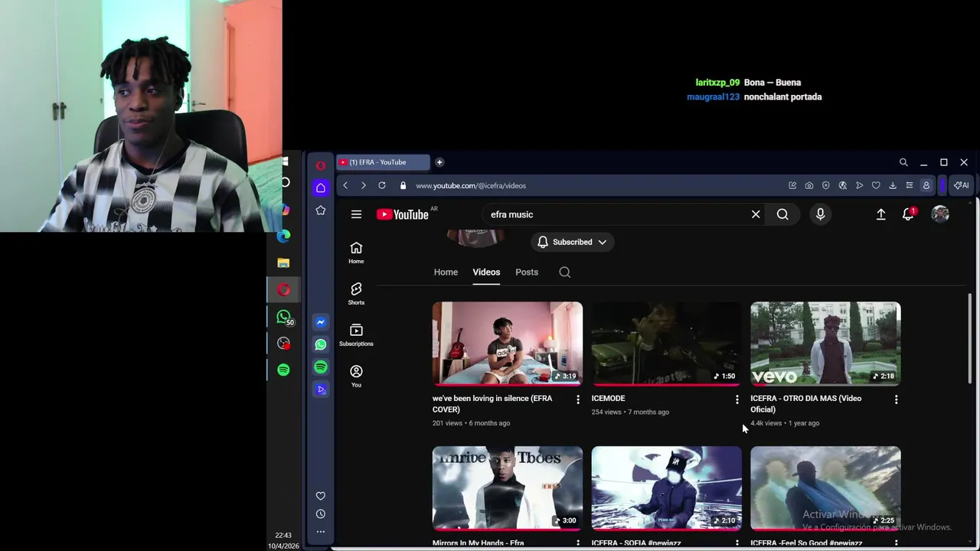
Task: Open options for 'OTRO DIA MAS' video
Action: [897, 399]
